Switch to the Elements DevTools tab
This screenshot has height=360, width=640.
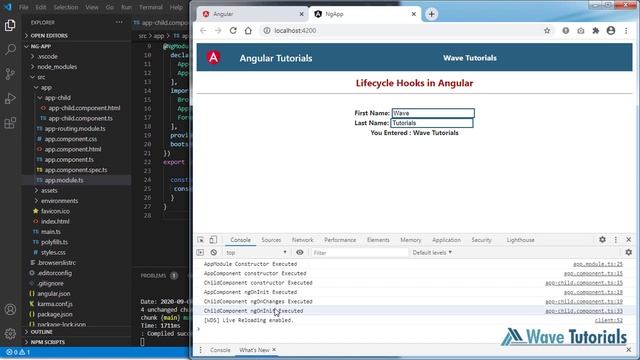click(x=378, y=240)
